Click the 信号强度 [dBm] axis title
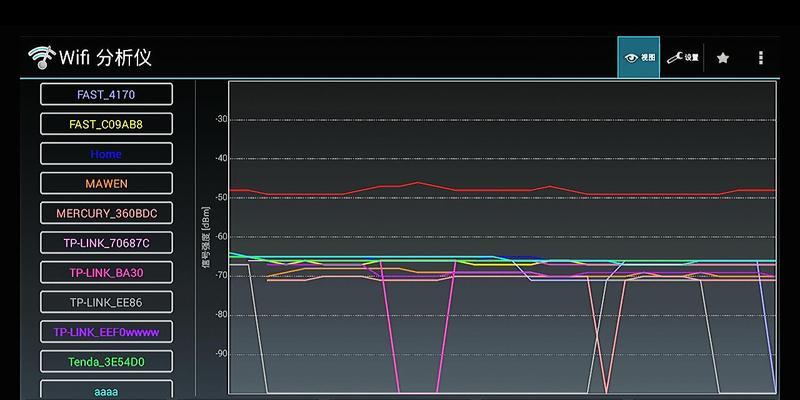800x400 pixels. point(205,237)
